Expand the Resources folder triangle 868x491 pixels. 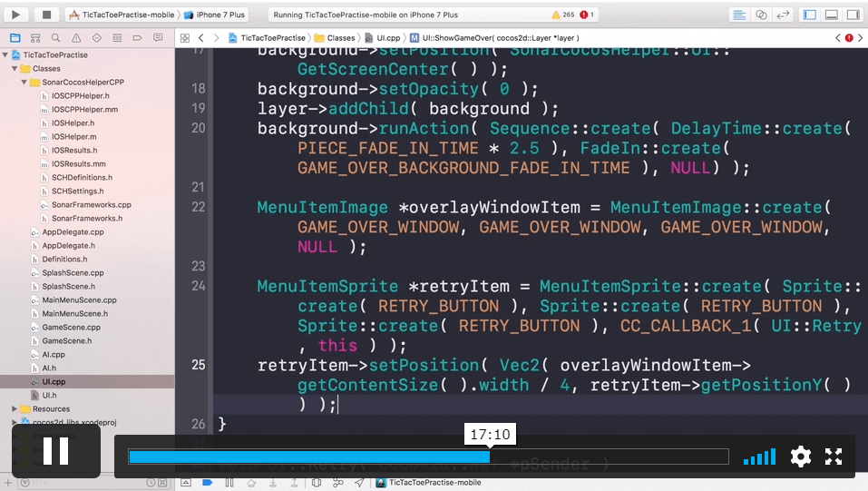(15, 409)
